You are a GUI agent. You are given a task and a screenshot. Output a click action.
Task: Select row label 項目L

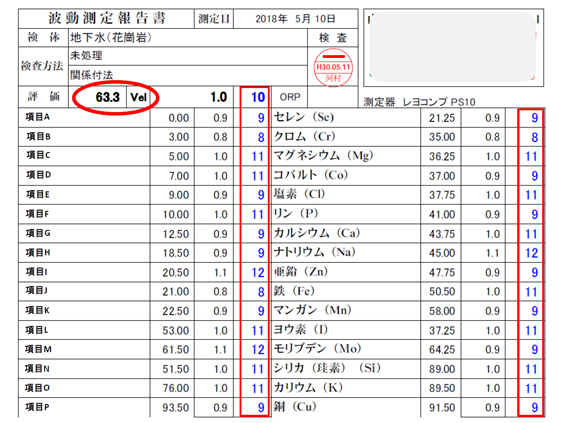point(37,329)
